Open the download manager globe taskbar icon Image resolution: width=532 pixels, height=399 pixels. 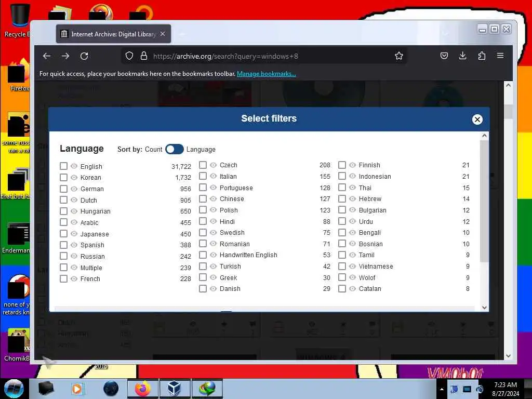pos(207,389)
